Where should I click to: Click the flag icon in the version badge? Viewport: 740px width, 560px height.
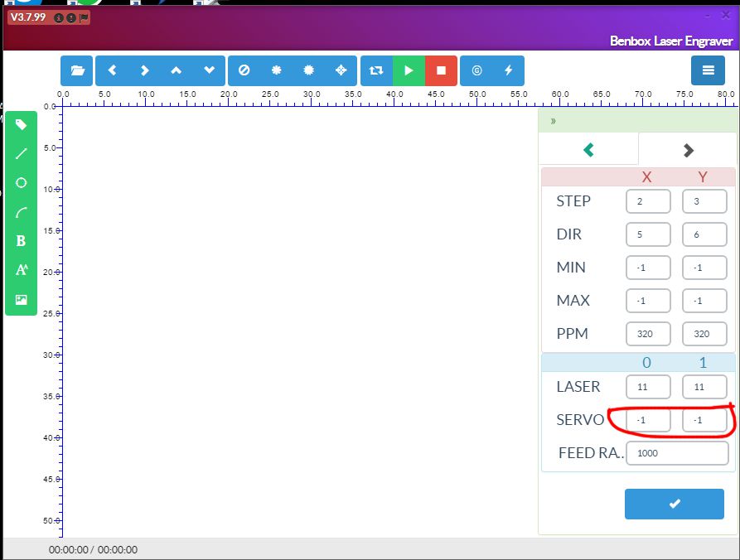84,18
